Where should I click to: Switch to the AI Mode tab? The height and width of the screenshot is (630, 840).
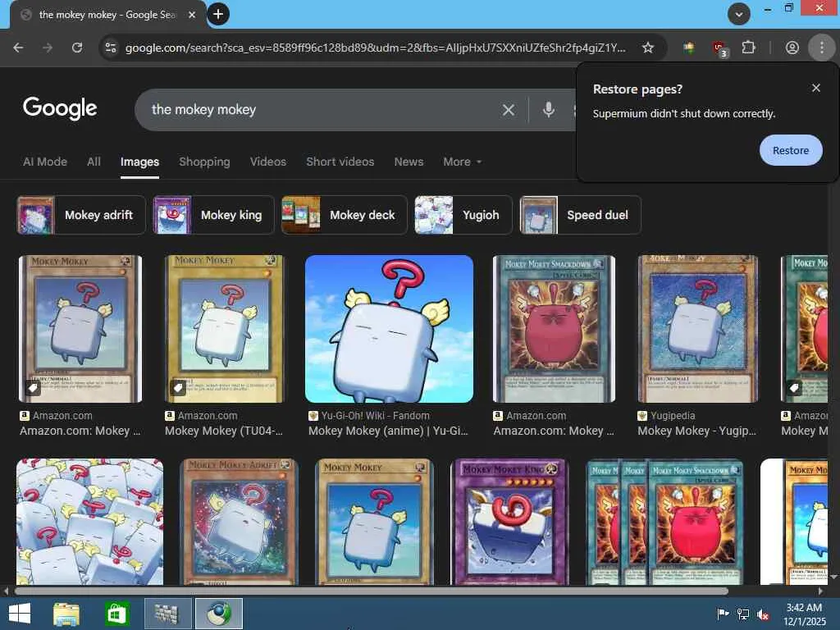[45, 162]
